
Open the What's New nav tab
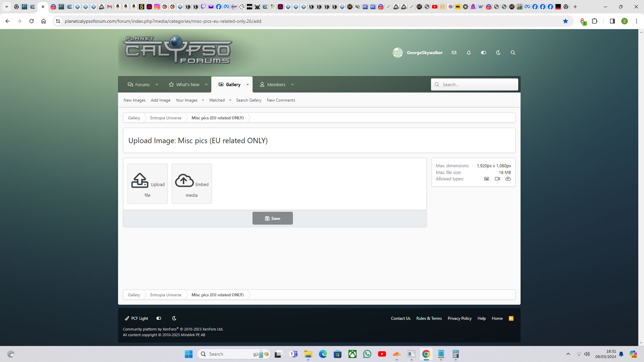[x=184, y=85]
